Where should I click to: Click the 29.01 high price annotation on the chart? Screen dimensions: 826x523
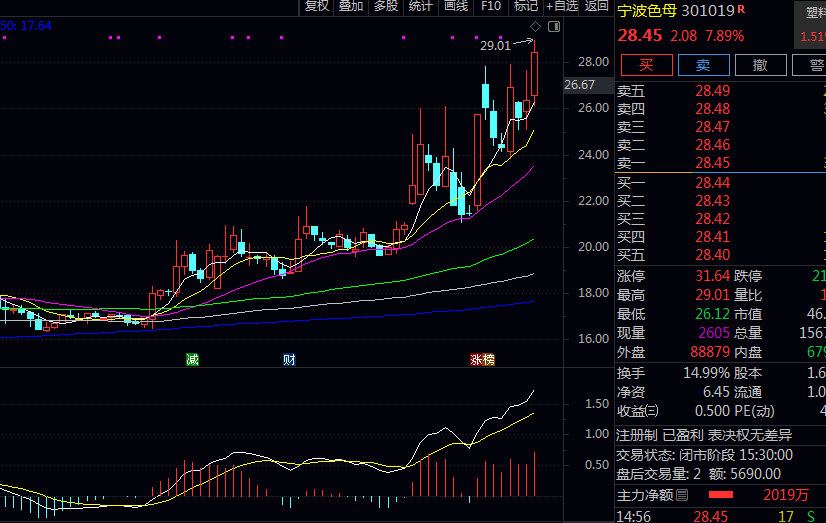[x=495, y=46]
